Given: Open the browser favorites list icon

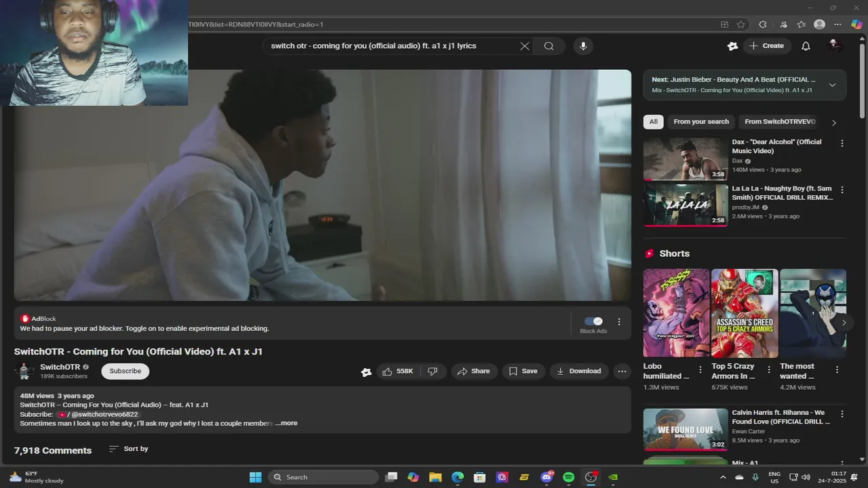Looking at the screenshot, I should click(x=801, y=24).
